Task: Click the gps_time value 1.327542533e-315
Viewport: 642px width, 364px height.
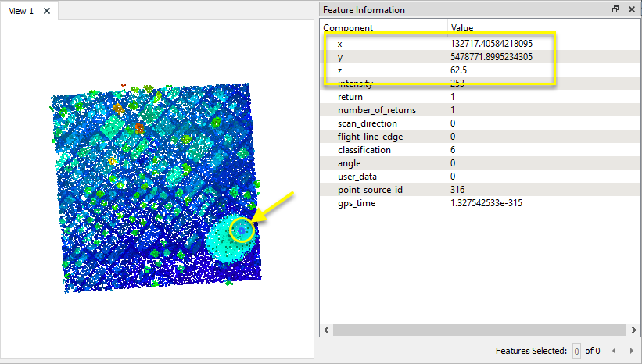Action: pos(486,203)
